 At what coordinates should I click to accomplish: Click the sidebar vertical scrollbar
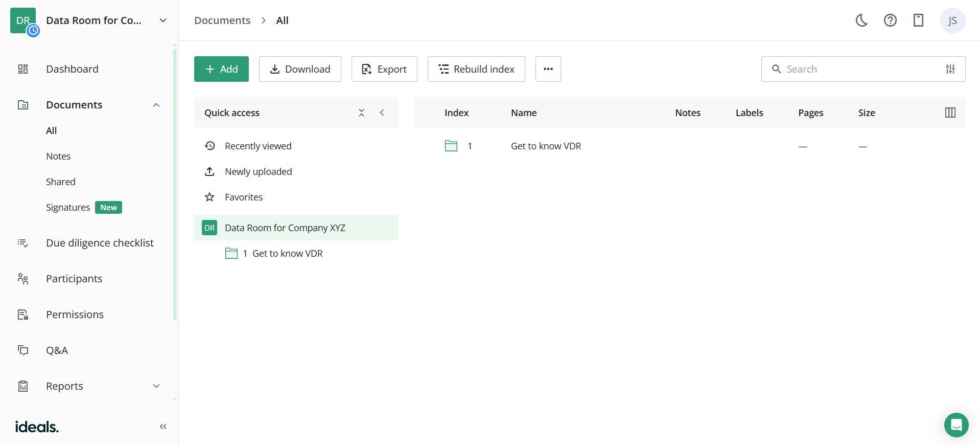(175, 184)
